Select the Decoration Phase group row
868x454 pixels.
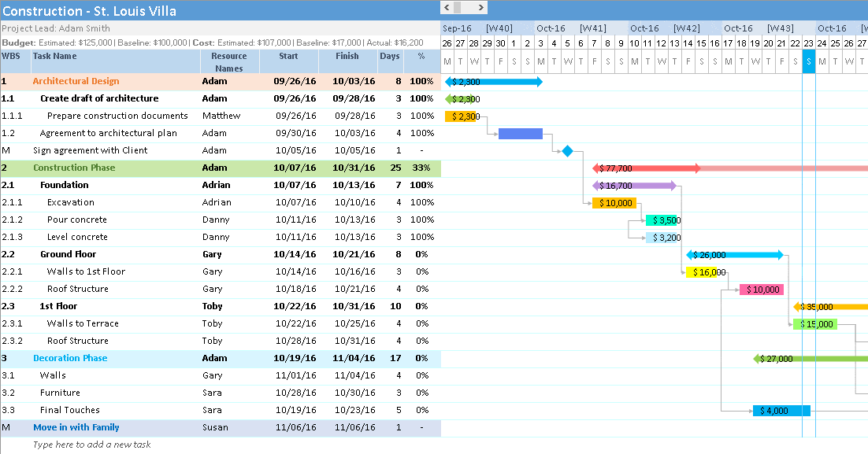(x=70, y=358)
